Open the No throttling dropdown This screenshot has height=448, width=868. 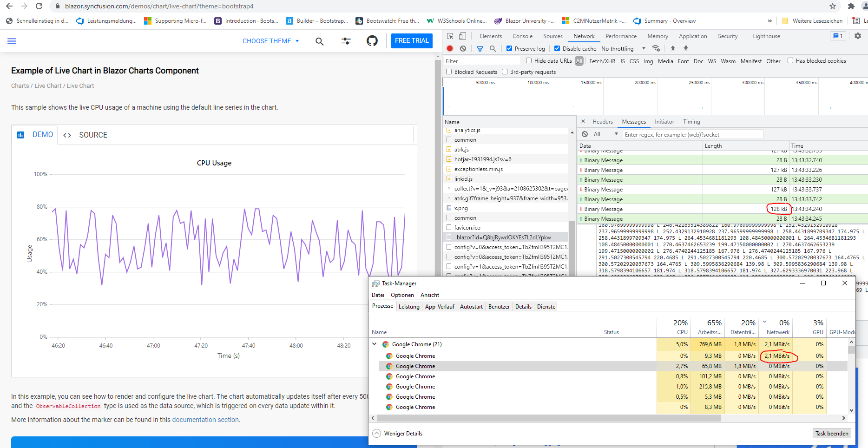623,48
